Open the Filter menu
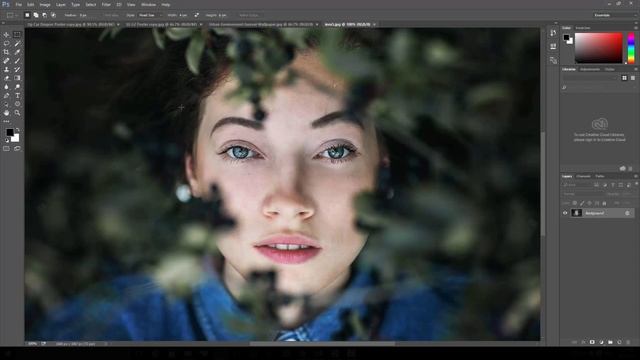This screenshot has height=360, width=640. tap(106, 4)
